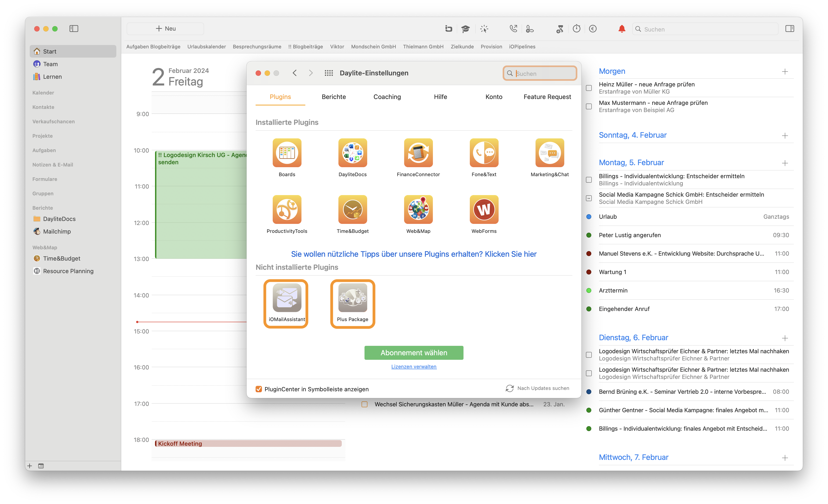
Task: Switch to the Feature Request tab
Action: pos(547,97)
